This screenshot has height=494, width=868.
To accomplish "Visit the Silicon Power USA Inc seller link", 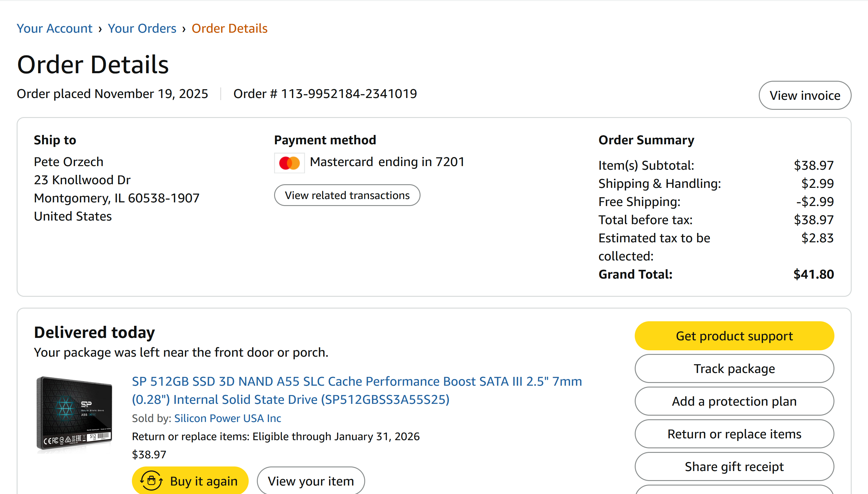I will click(x=227, y=418).
